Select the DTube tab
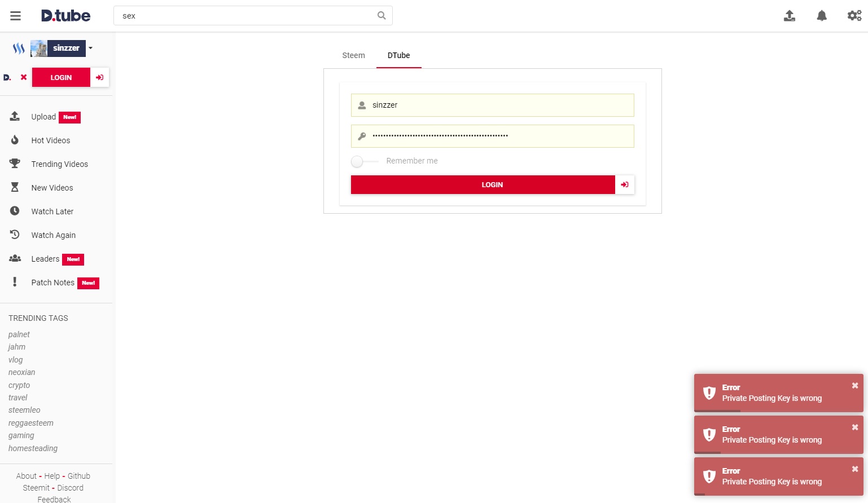This screenshot has height=503, width=868. 398,55
